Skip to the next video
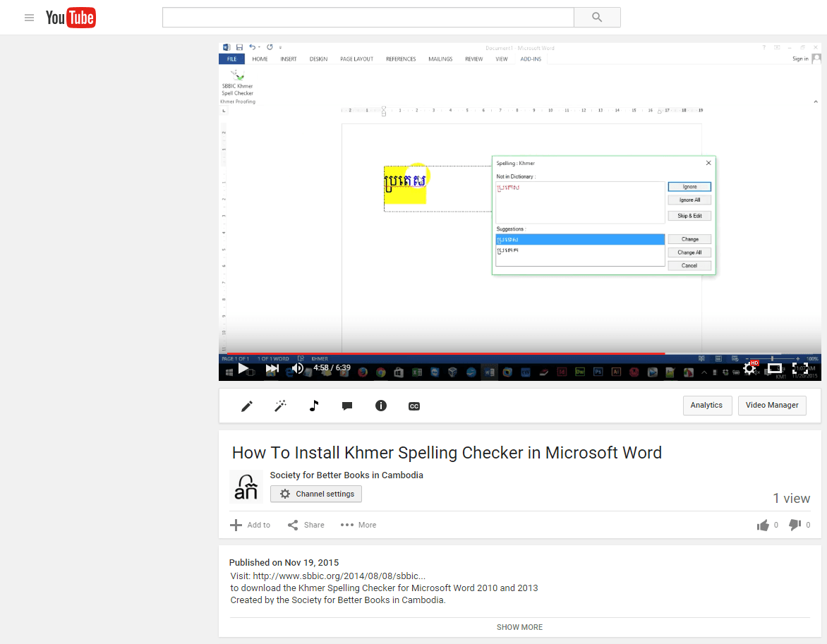Screen dimensions: 827x644 pos(272,368)
